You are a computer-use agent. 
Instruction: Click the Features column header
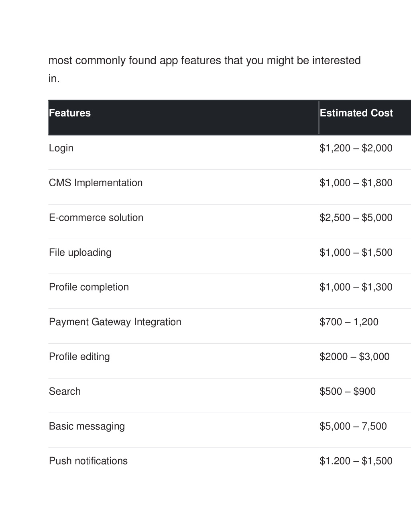pyautogui.click(x=70, y=113)
